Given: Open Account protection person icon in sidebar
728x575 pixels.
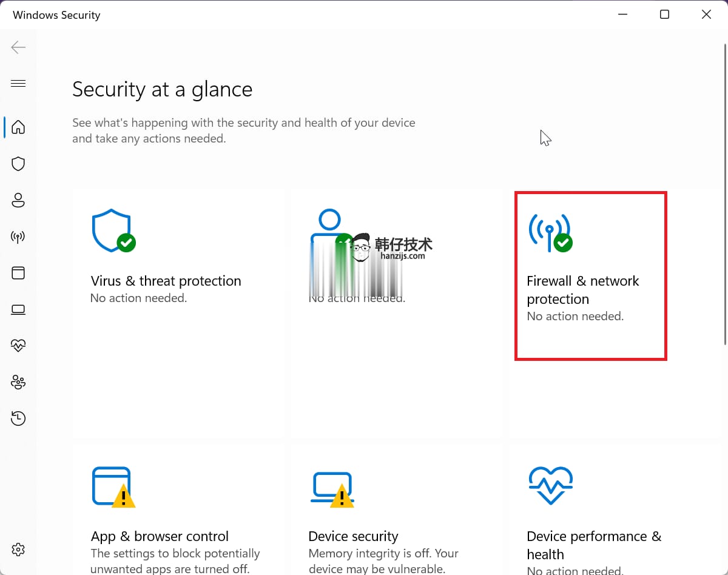Looking at the screenshot, I should point(18,200).
